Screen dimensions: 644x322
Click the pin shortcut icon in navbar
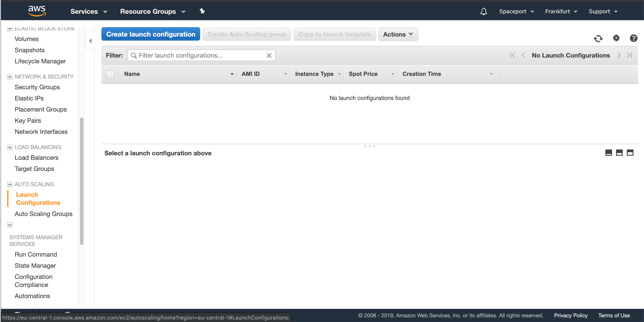(x=202, y=11)
